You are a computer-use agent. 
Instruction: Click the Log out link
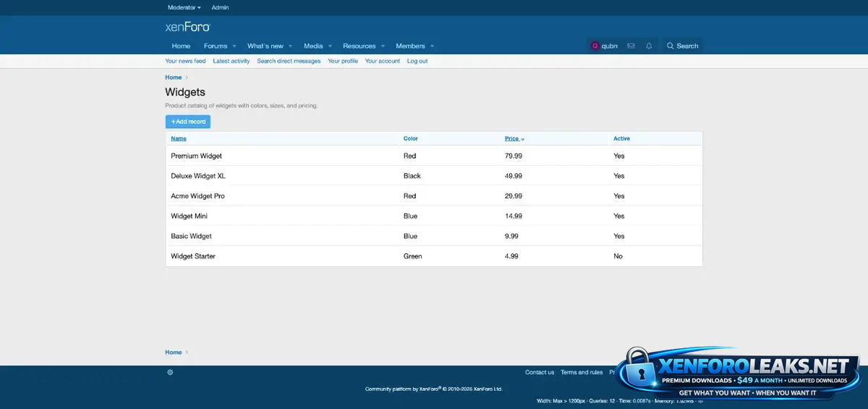(x=417, y=61)
